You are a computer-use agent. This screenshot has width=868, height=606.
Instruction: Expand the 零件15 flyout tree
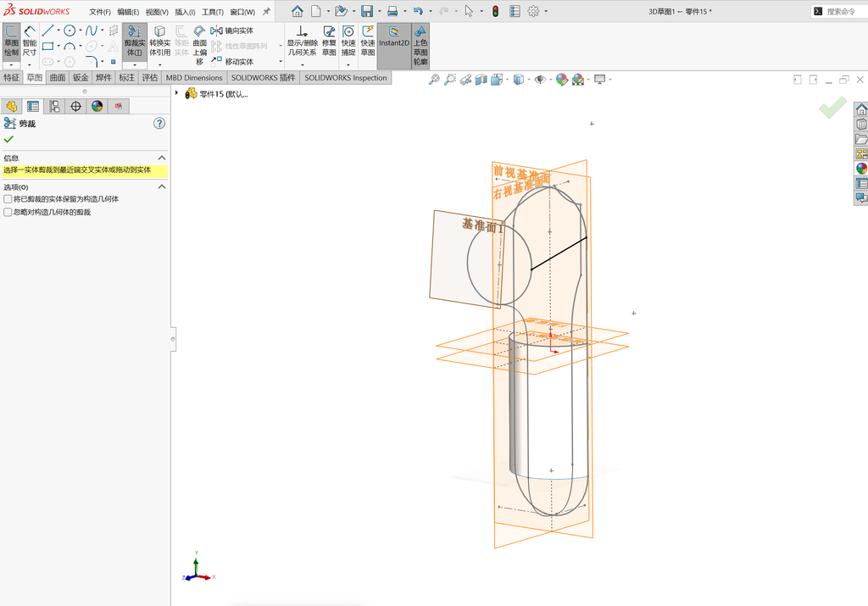(176, 93)
